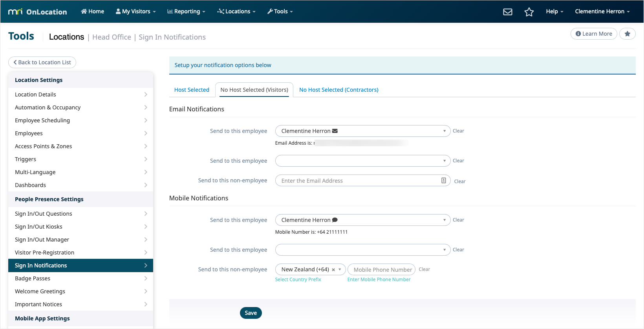Click the Head Office breadcrumb text

click(112, 37)
